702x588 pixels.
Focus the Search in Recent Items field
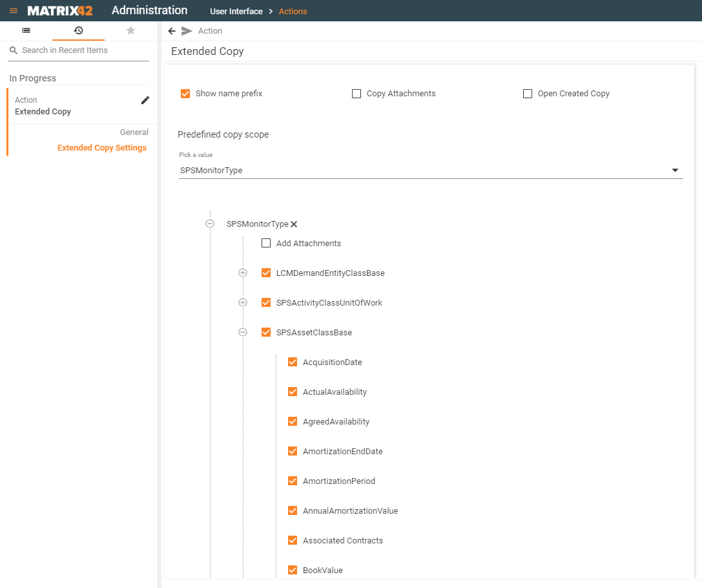pyautogui.click(x=78, y=50)
